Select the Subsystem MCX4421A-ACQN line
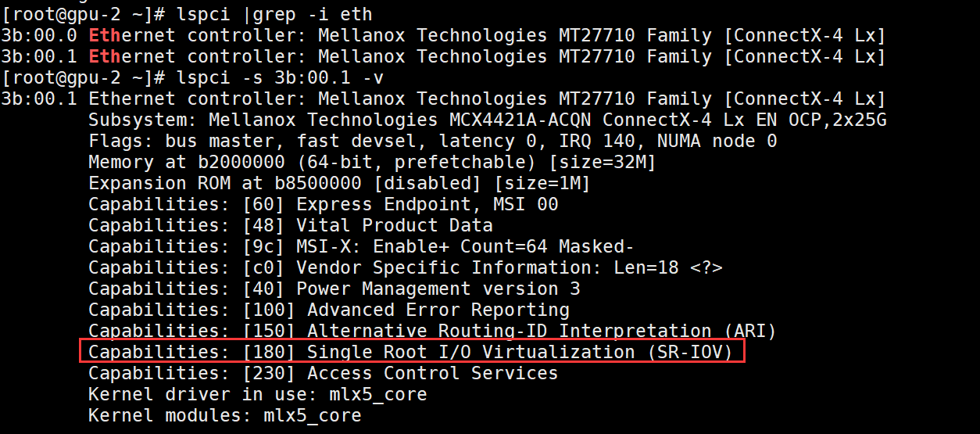The width and height of the screenshot is (980, 434). pyautogui.click(x=487, y=120)
